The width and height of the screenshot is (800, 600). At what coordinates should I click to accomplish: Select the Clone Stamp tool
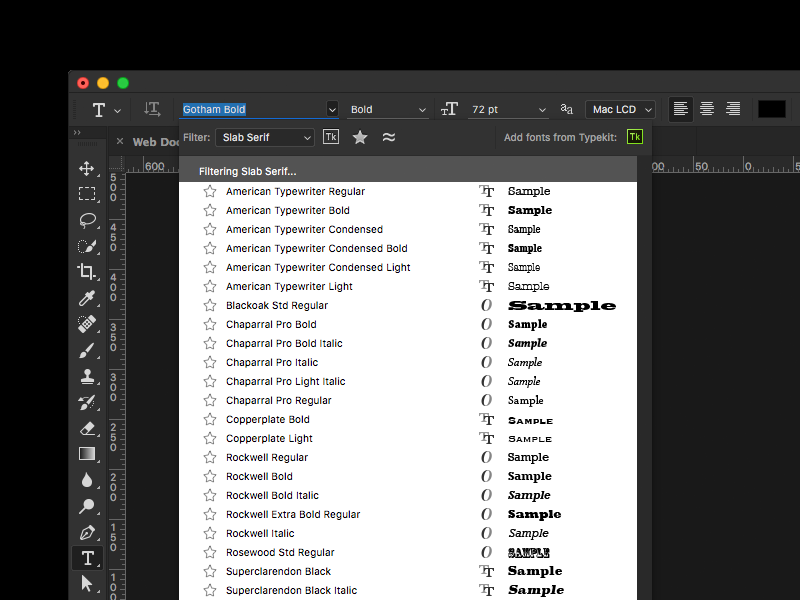(87, 377)
